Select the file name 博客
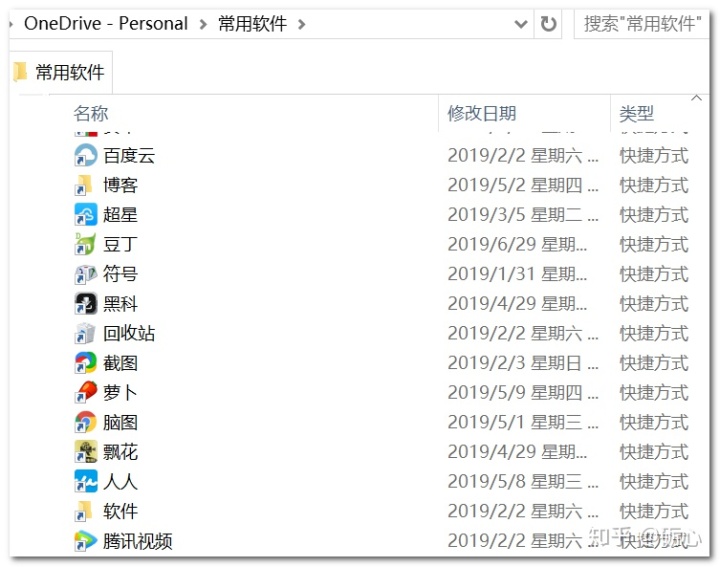720x567 pixels. point(120,185)
